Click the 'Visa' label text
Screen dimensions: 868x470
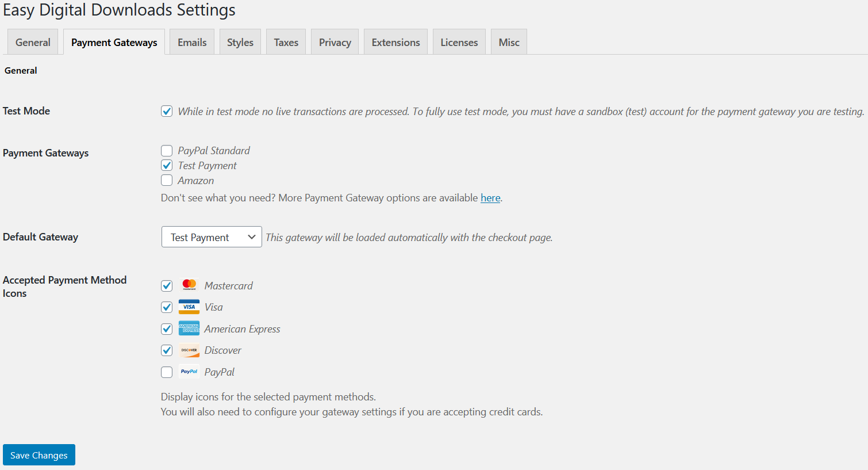coord(213,307)
